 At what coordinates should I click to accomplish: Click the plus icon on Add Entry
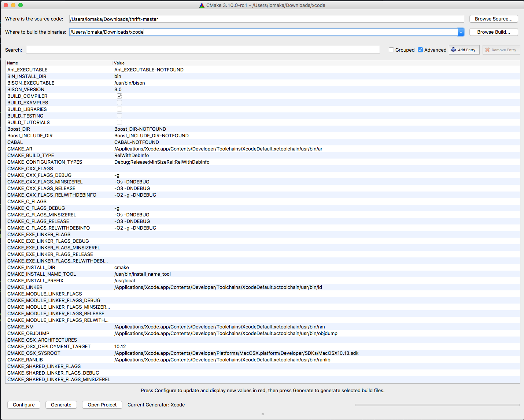(454, 50)
